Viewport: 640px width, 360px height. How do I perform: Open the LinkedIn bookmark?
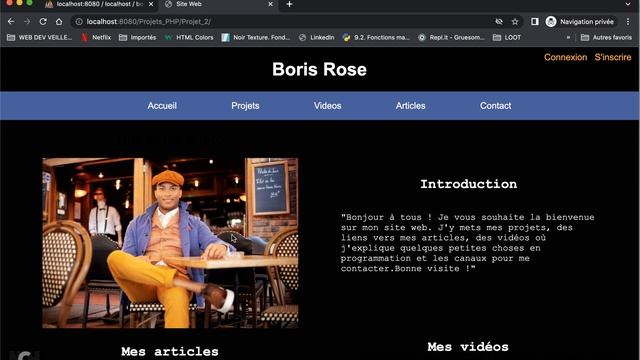coord(317,38)
